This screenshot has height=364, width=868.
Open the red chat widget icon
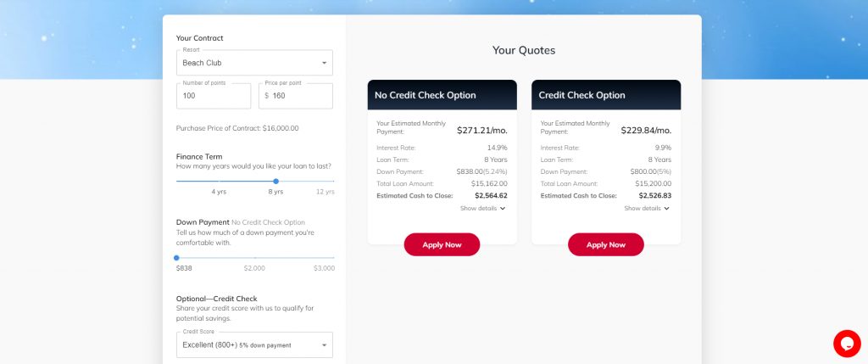point(847,343)
